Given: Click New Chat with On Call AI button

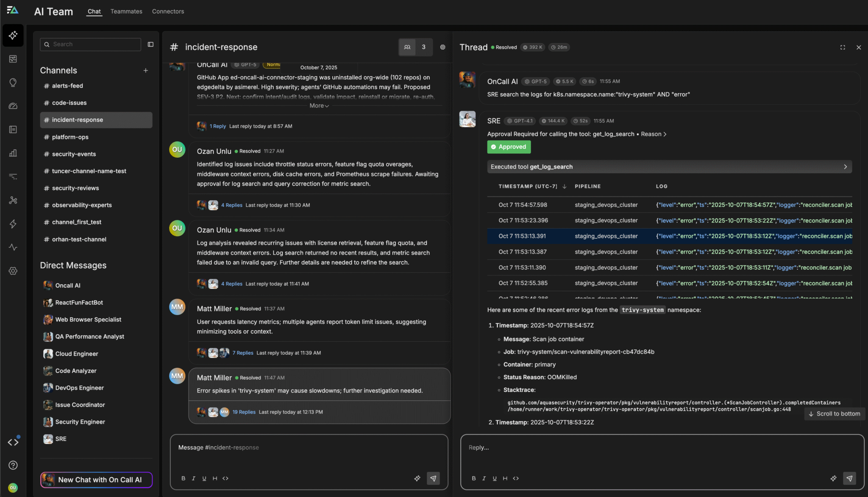Looking at the screenshot, I should [96, 480].
